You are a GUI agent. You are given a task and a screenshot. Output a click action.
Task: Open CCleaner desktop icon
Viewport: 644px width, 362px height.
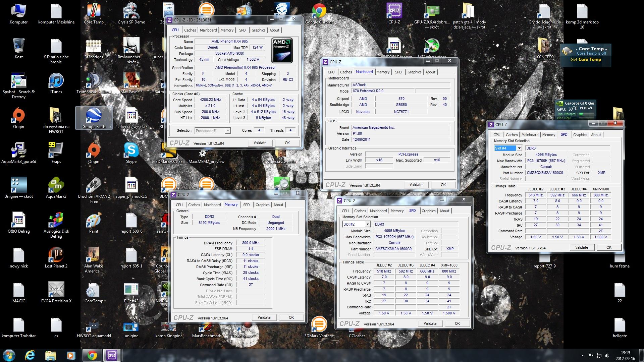click(357, 336)
